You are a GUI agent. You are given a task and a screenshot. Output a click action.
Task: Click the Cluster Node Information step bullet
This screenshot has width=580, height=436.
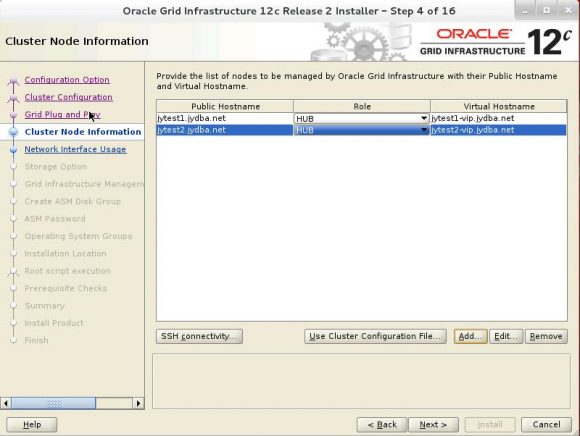(x=14, y=132)
